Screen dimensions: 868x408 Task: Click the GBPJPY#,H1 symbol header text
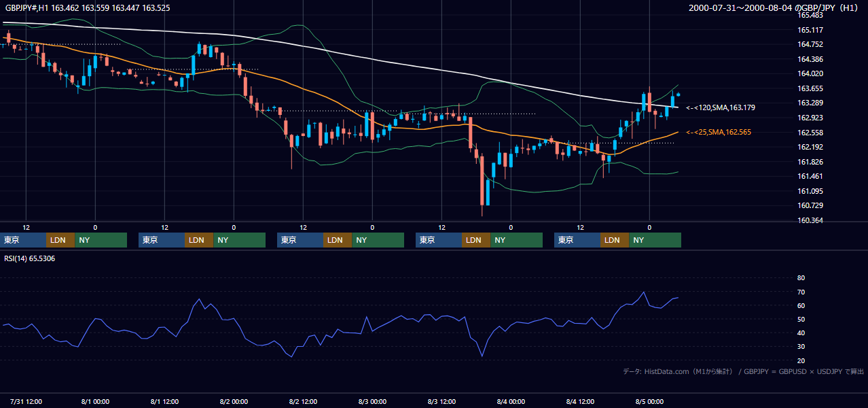(88, 8)
